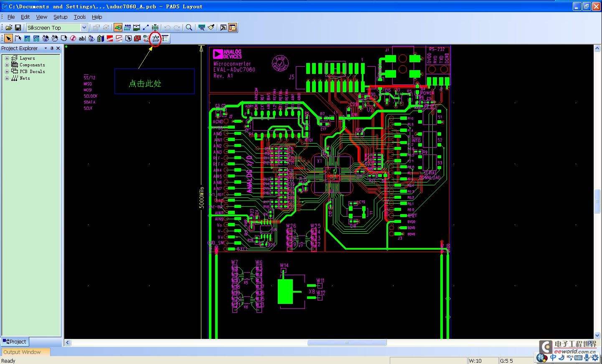Toggle the BGA Toolbar button
602x364 pixels.
[155, 28]
